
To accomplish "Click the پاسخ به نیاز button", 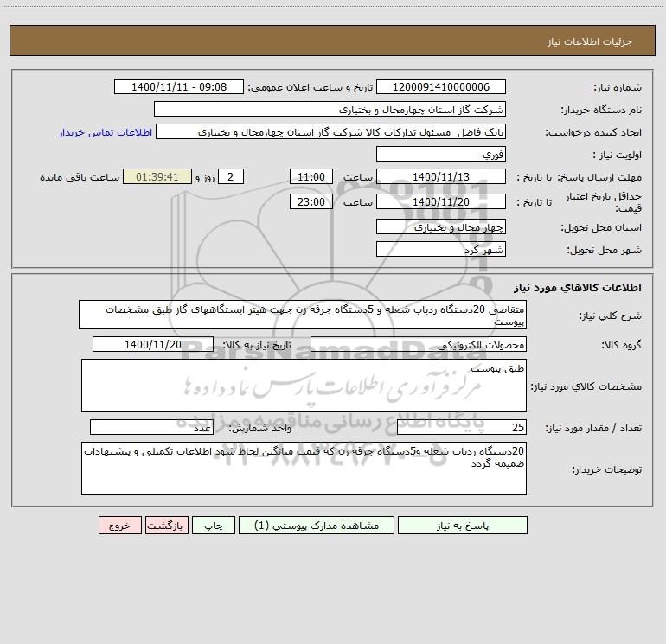I will point(463,525).
